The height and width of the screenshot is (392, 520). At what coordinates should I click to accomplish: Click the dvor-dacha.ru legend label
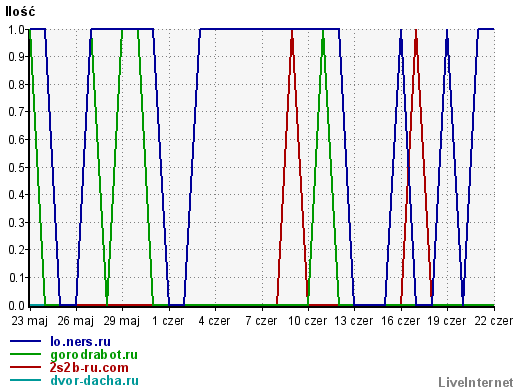pos(94,381)
